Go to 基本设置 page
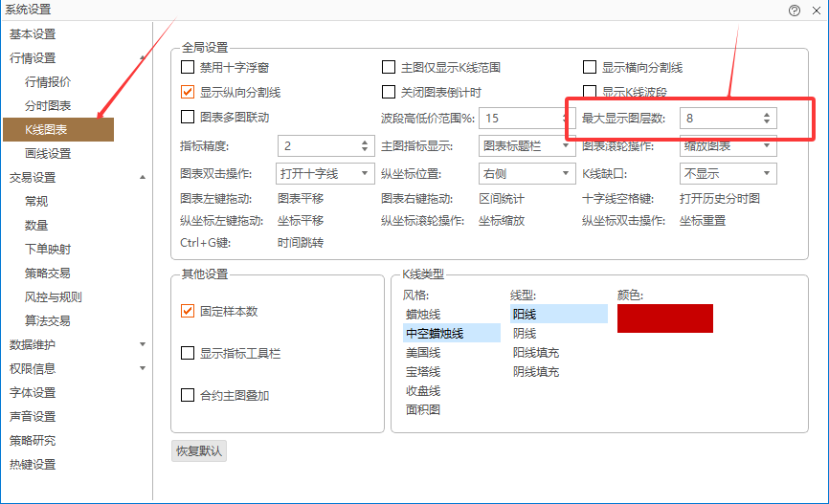The width and height of the screenshot is (829, 504). click(x=33, y=34)
